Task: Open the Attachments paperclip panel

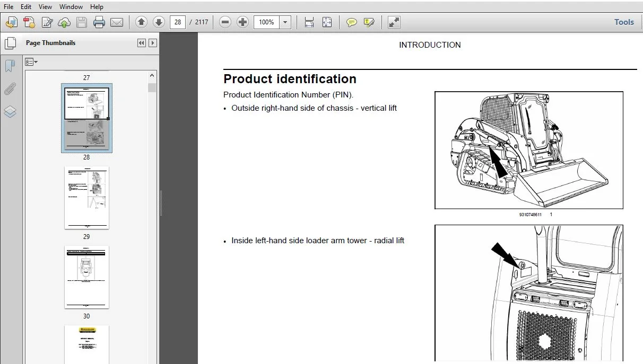Action: pos(10,88)
